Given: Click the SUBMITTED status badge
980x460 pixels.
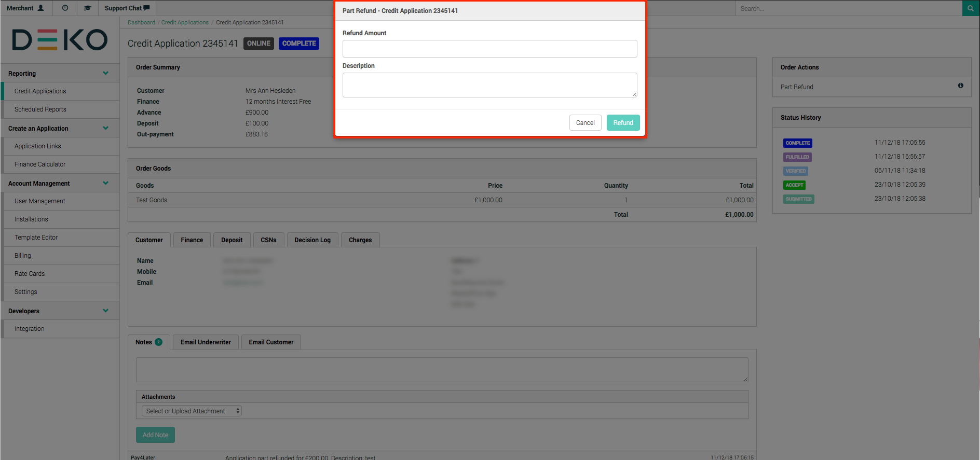Looking at the screenshot, I should tap(799, 199).
